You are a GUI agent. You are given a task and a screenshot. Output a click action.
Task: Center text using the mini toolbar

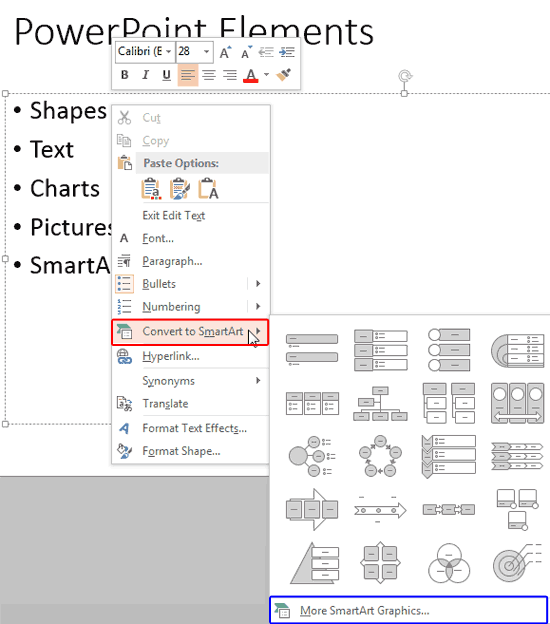pyautogui.click(x=209, y=75)
